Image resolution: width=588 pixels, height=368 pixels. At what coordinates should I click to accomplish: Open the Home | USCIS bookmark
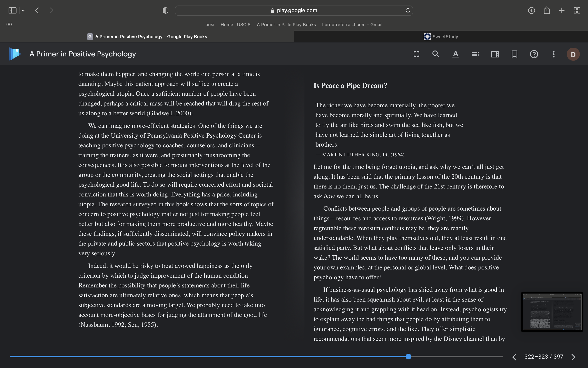(235, 25)
